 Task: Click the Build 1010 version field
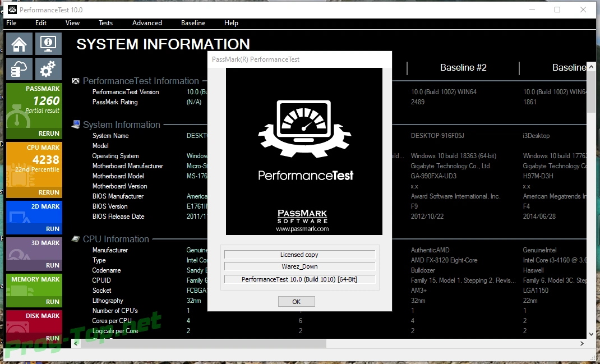click(299, 279)
